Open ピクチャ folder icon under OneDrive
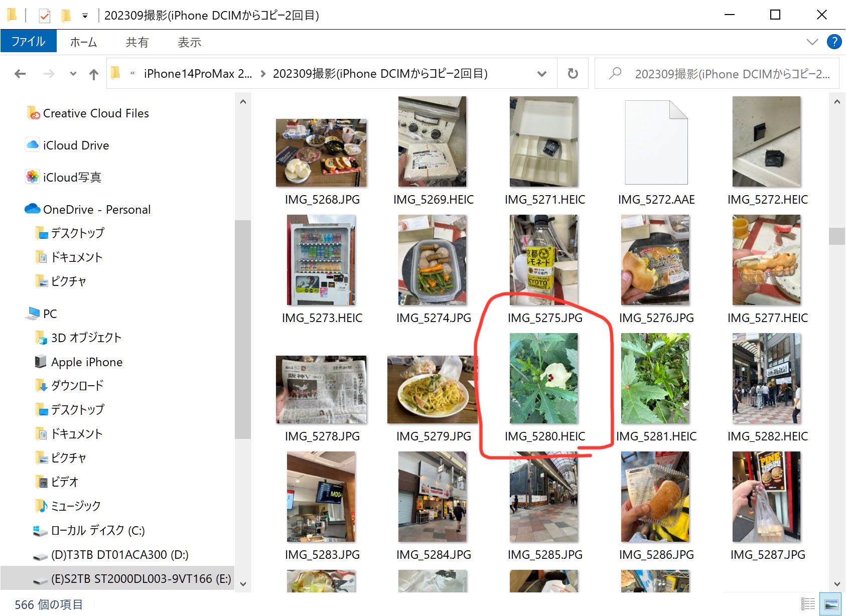The height and width of the screenshot is (616, 846). [x=41, y=281]
